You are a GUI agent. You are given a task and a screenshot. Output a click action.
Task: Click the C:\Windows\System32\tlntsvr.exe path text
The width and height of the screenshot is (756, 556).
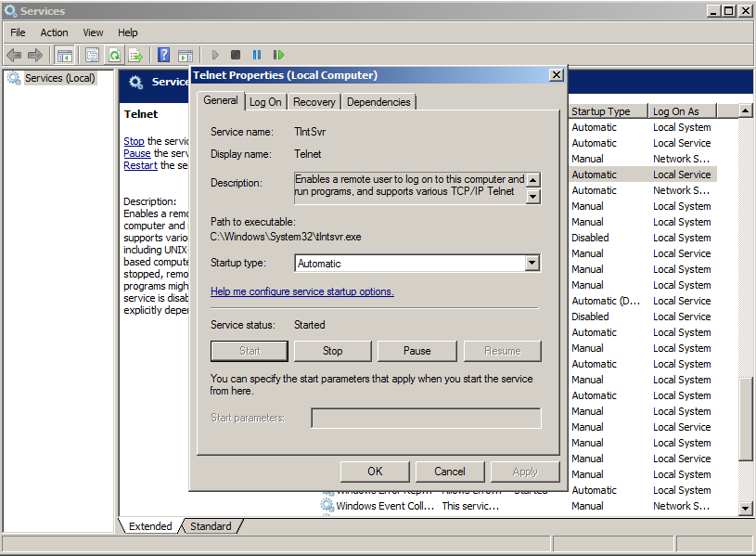tap(286, 237)
